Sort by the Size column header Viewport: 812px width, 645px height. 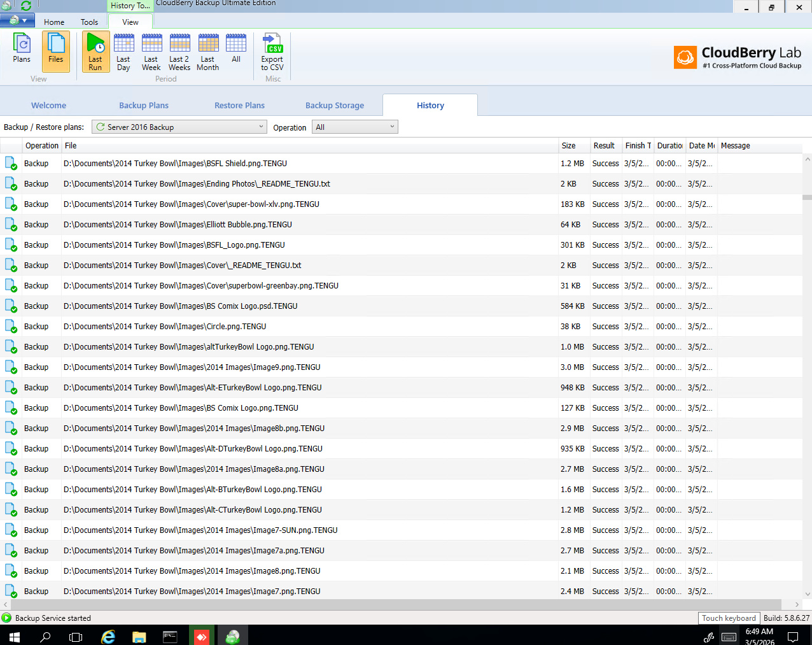(574, 146)
